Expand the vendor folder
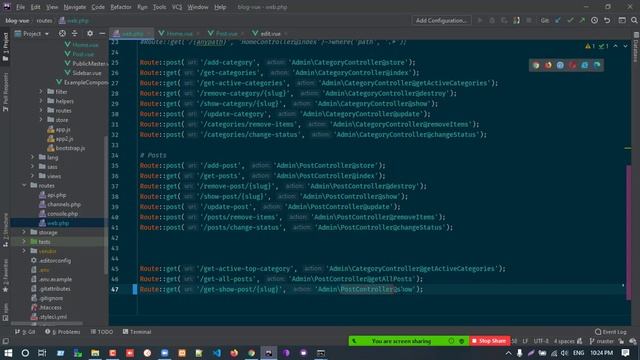Viewport: 640px width, 360px height. pos(24,251)
